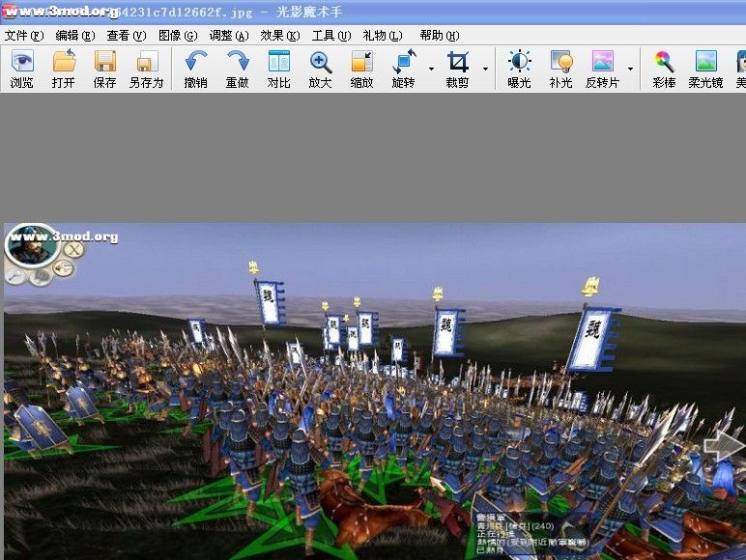The height and width of the screenshot is (560, 746).
Task: Open the 文件 (File) menu
Action: (x=24, y=36)
